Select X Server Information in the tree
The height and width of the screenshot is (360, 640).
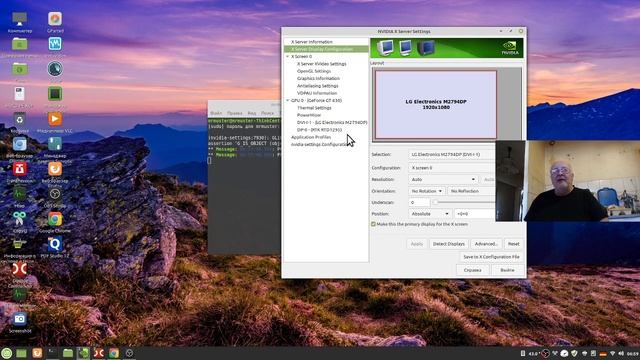(311, 42)
